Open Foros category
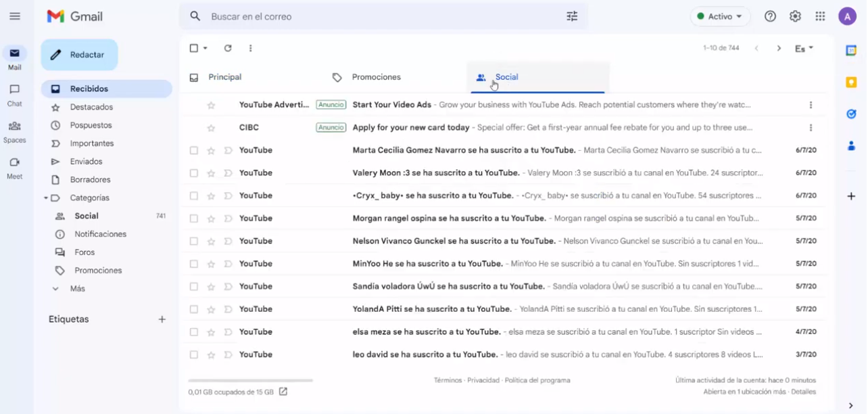868x414 pixels. click(85, 252)
